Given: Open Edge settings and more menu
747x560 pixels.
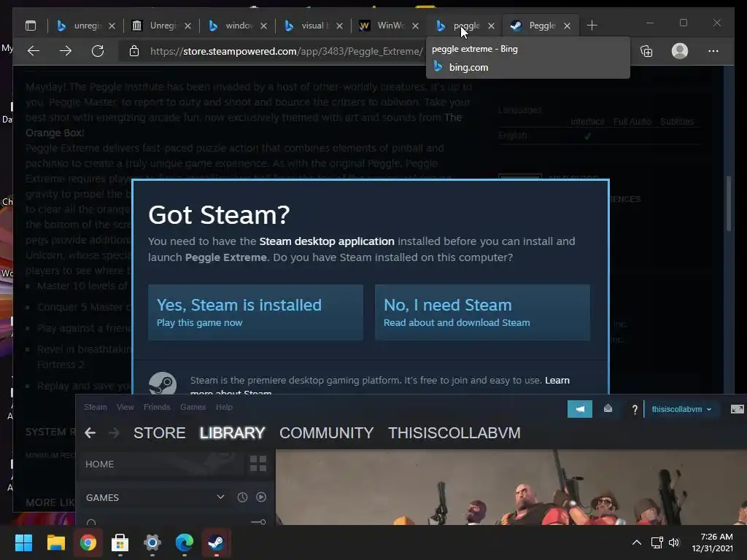Looking at the screenshot, I should (713, 51).
